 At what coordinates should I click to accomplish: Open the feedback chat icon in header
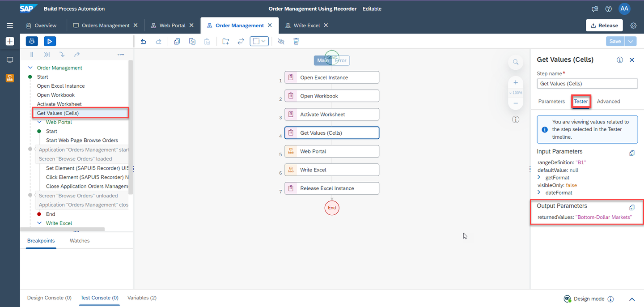pyautogui.click(x=595, y=9)
